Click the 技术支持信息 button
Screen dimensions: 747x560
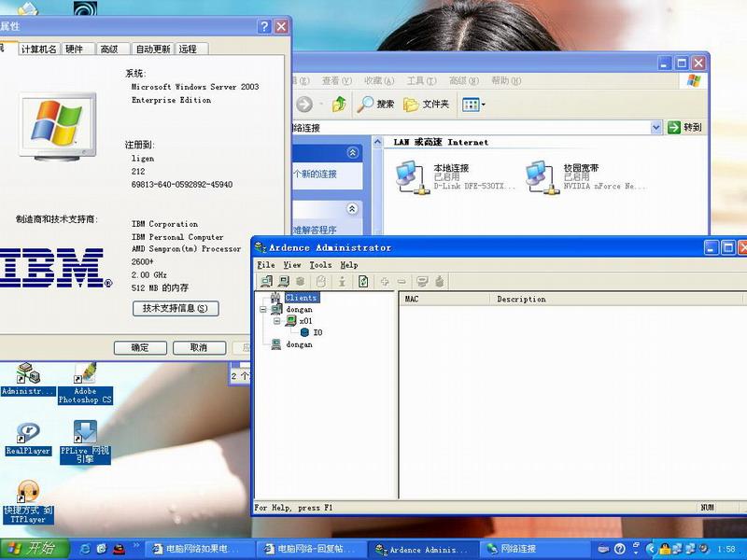coord(176,308)
